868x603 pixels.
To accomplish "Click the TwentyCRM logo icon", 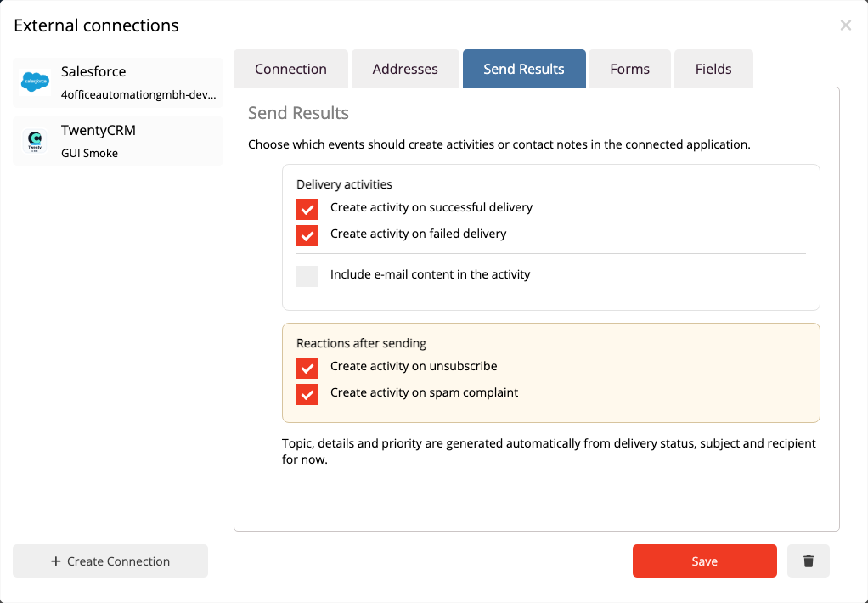I will pos(35,141).
